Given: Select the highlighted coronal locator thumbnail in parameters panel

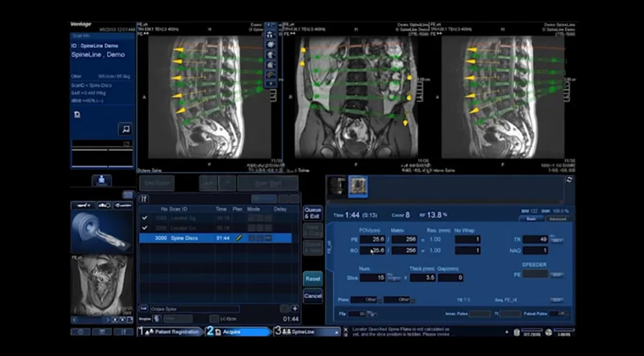Looking at the screenshot, I should click(358, 187).
